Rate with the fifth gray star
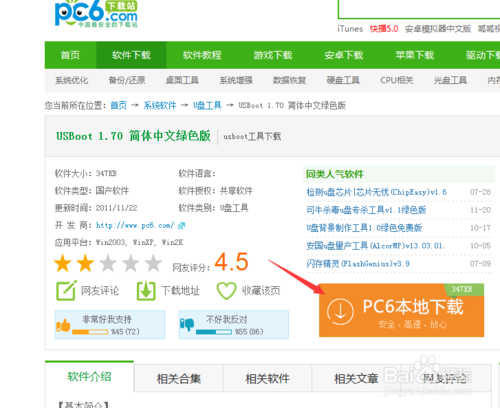This screenshot has width=500, height=408. 153,263
